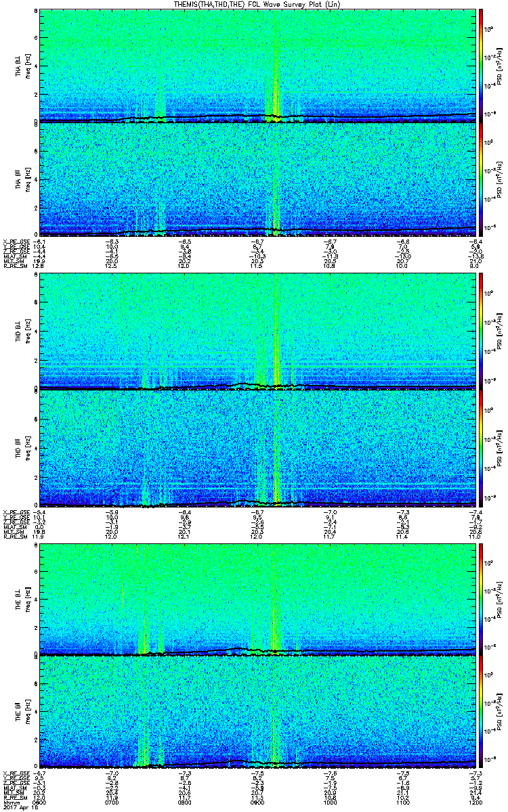The width and height of the screenshot is (508, 812).
Task: Click the 1100 time tick label
Action: coord(403,803)
